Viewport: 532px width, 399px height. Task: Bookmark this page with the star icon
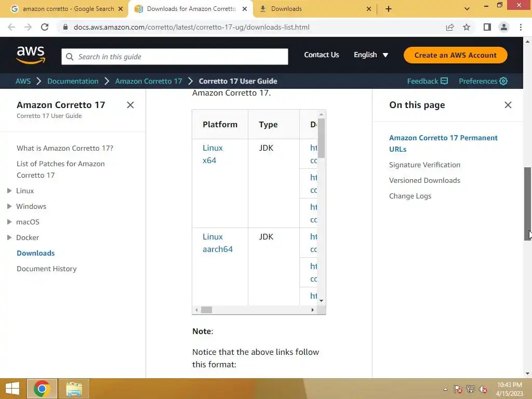point(467,27)
